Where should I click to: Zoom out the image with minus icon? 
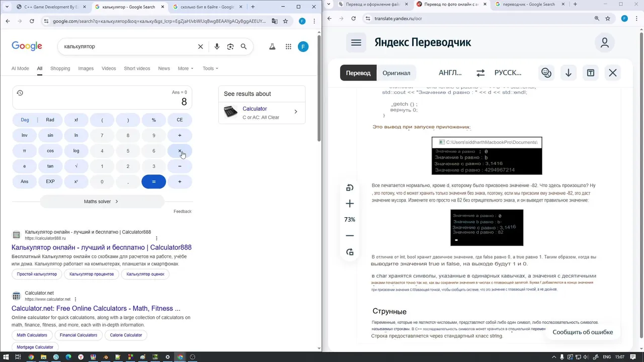350,236
